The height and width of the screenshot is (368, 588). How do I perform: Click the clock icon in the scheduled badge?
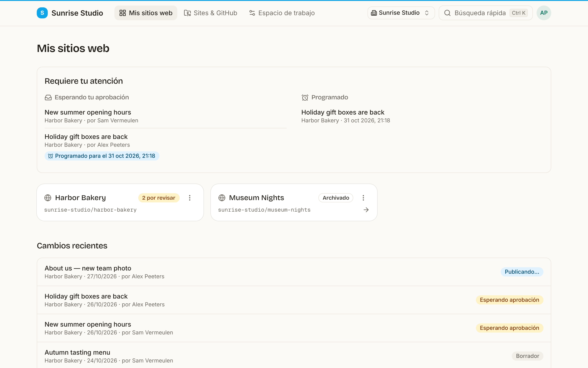[x=51, y=156]
